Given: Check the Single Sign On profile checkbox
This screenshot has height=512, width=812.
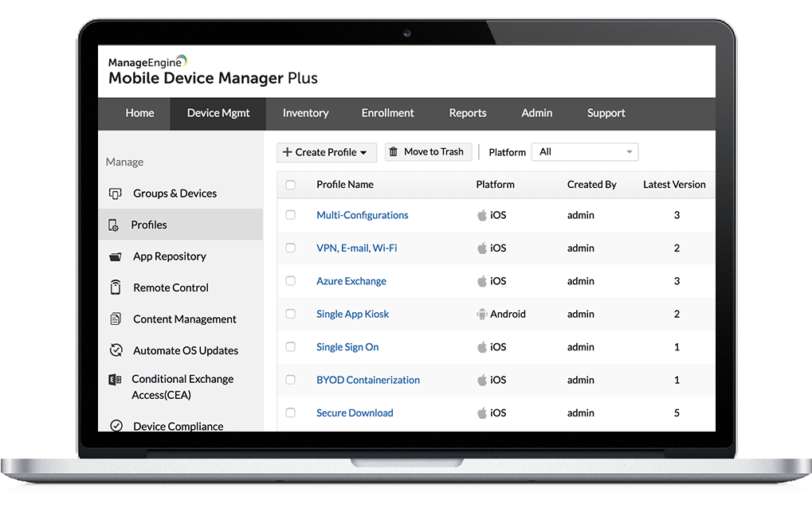Looking at the screenshot, I should coord(291,347).
